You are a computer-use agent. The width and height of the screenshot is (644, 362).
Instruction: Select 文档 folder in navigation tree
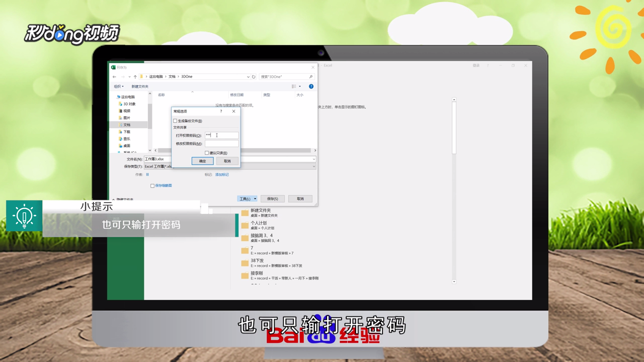[127, 125]
